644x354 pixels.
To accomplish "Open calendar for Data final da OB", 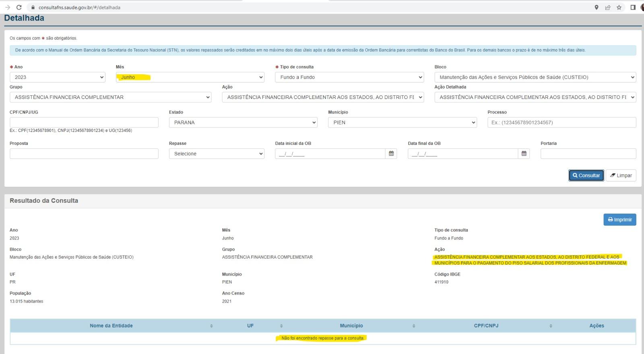I will pos(524,154).
